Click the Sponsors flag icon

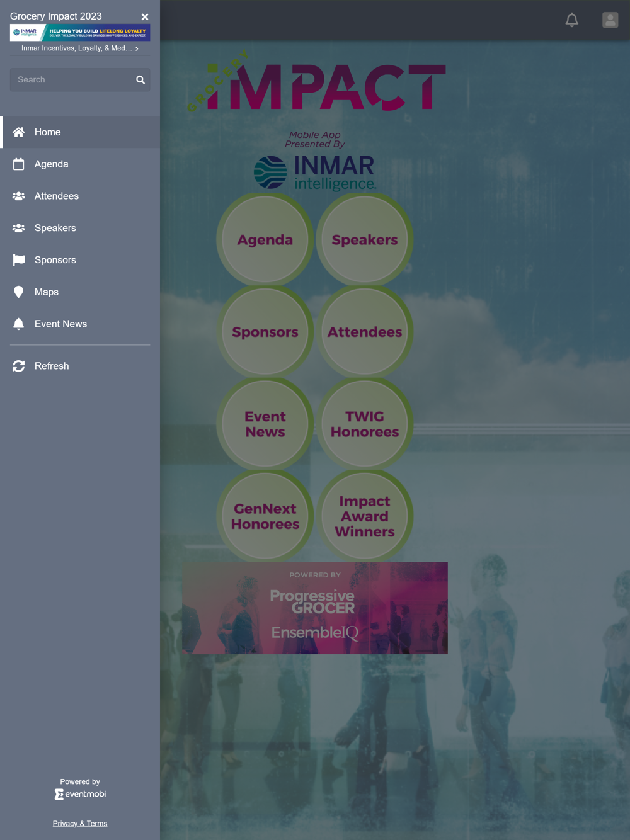point(19,260)
